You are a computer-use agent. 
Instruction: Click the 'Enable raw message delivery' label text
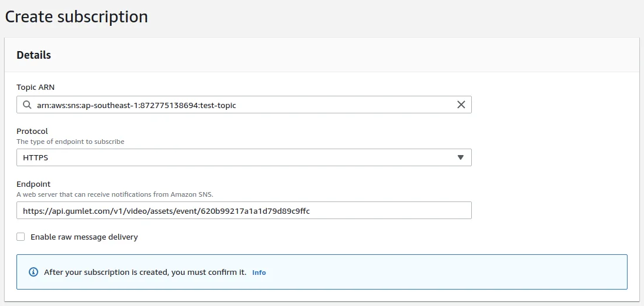[x=84, y=237]
